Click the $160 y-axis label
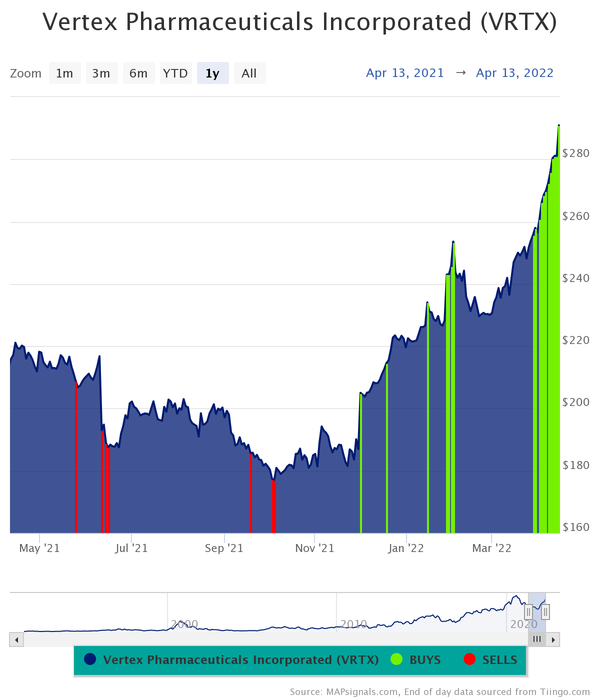The height and width of the screenshot is (700, 600). 576,527
